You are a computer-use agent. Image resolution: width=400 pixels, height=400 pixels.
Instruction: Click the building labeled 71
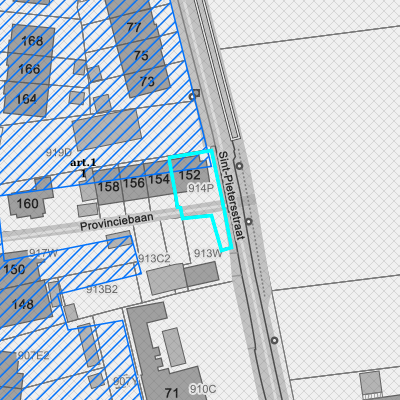coord(172,393)
